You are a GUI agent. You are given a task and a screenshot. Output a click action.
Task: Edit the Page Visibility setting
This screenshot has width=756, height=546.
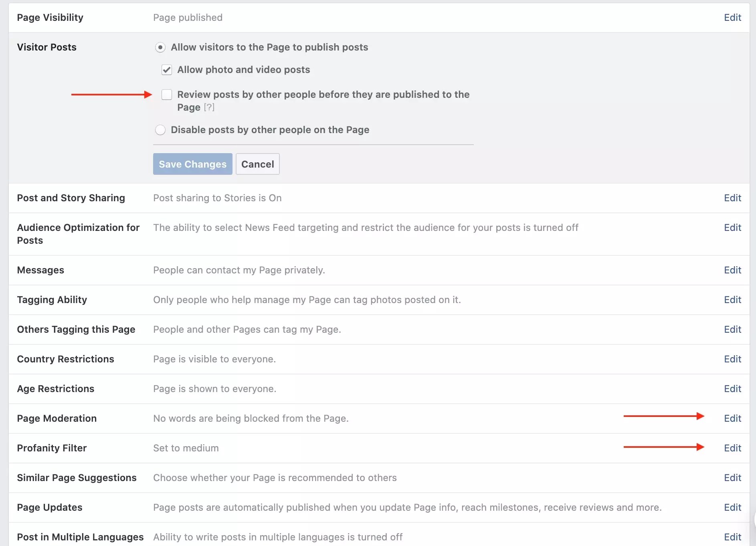click(732, 18)
